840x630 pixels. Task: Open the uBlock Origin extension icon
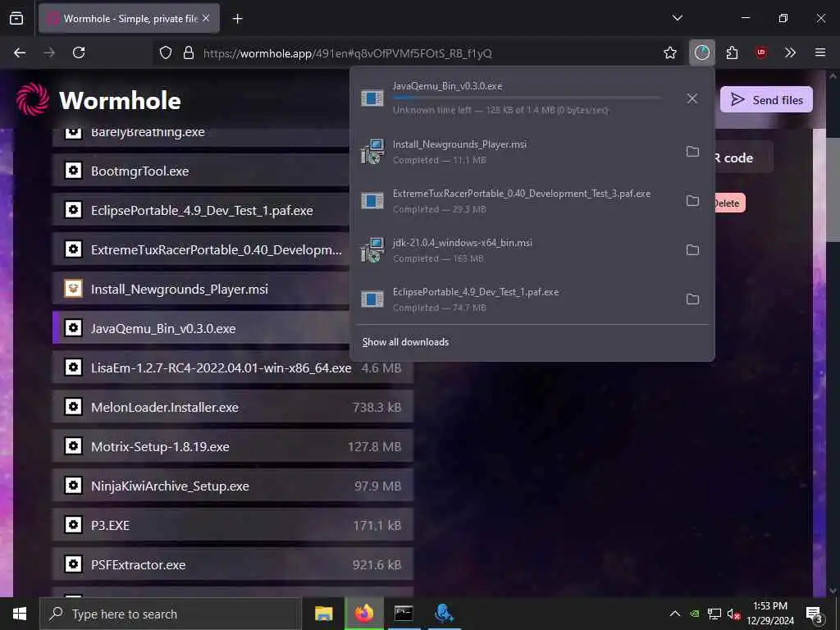761,52
